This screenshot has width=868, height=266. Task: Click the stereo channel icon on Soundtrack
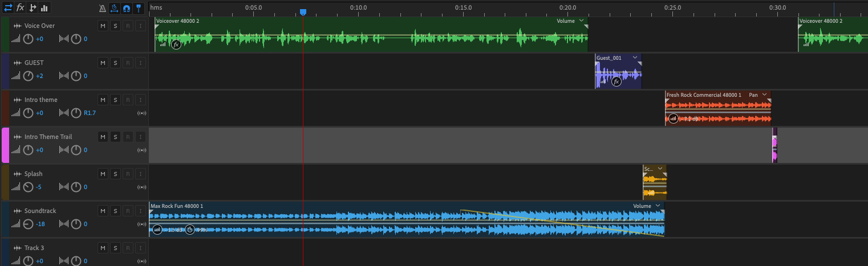[x=141, y=224]
